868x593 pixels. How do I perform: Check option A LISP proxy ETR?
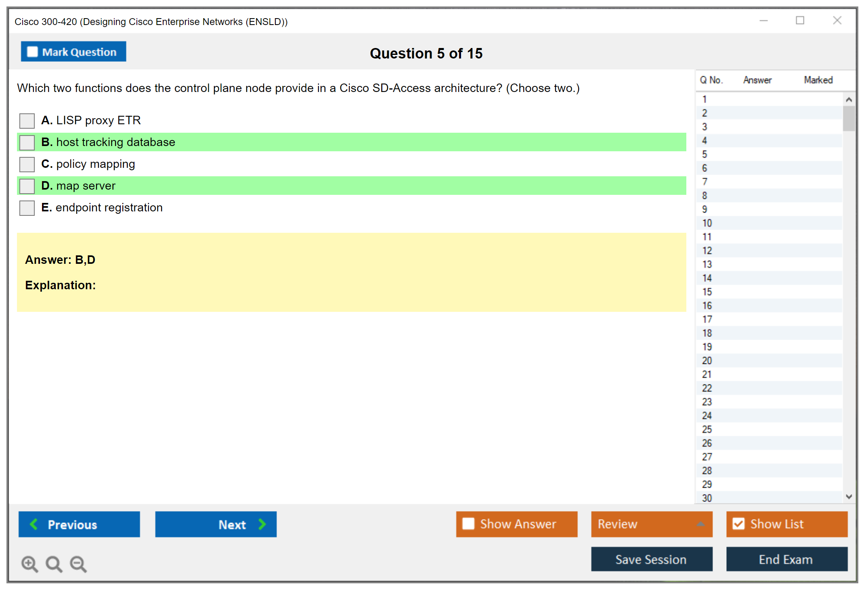[27, 121]
